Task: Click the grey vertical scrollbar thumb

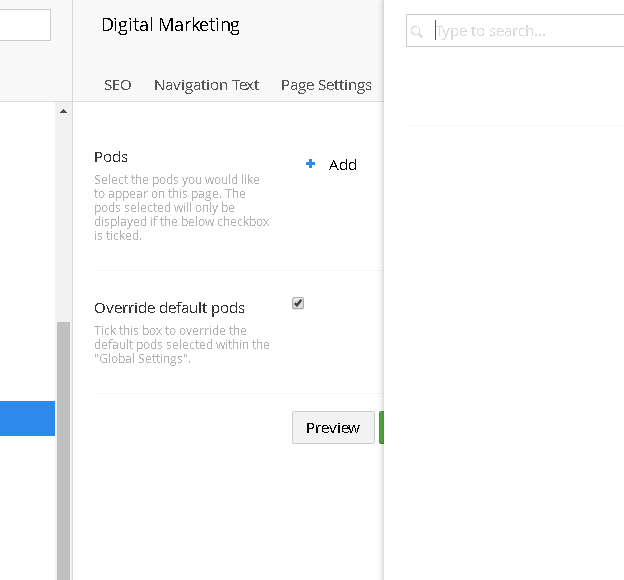Action: pos(63,450)
